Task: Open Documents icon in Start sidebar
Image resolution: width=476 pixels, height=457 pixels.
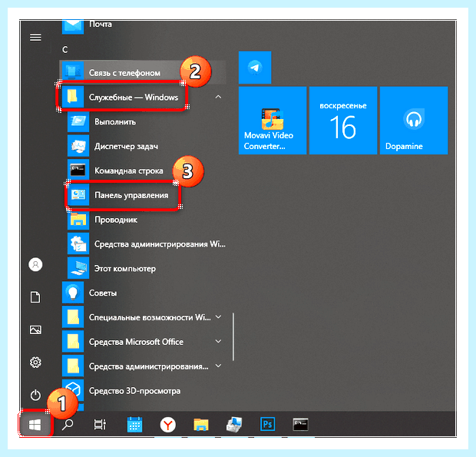Action: 35,297
